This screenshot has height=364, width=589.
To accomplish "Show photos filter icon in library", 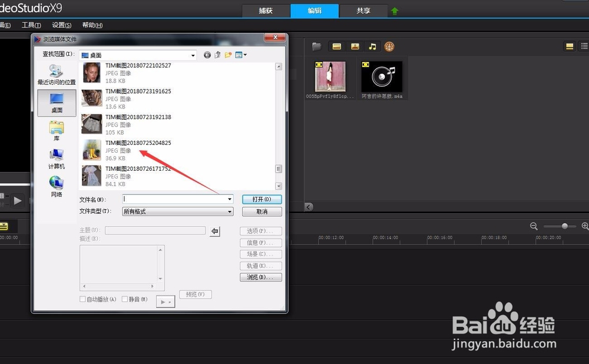I will [355, 47].
